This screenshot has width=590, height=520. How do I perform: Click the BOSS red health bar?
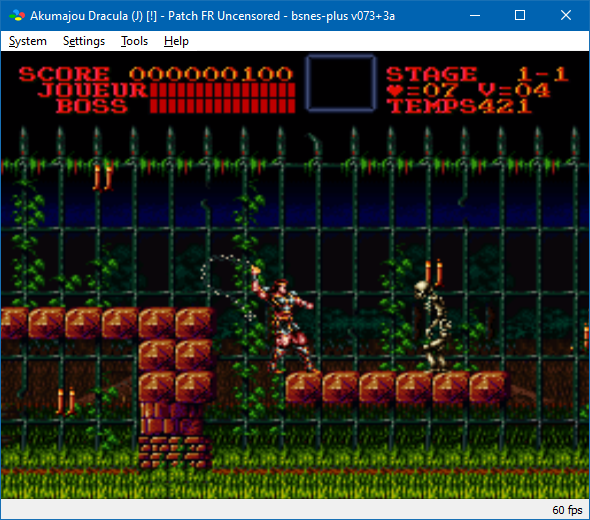pos(222,106)
